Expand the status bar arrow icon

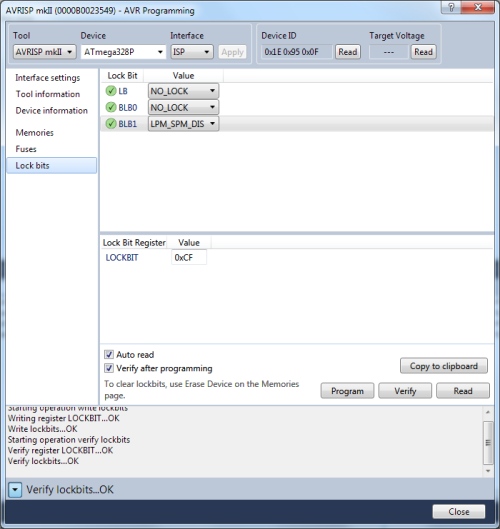click(x=15, y=490)
